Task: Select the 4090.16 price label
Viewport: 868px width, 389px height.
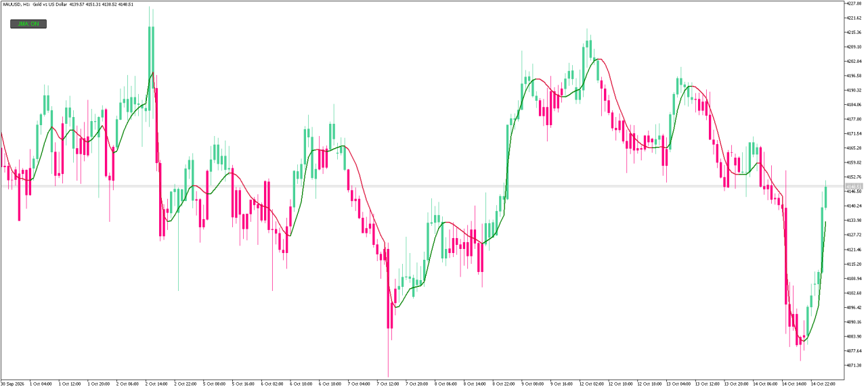Action: click(853, 322)
